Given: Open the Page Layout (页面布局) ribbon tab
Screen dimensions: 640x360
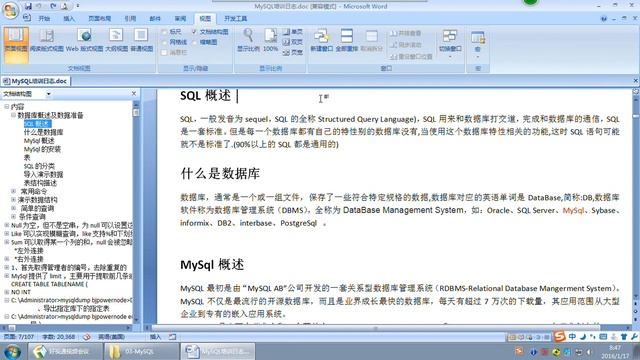Looking at the screenshot, I should point(100,18).
